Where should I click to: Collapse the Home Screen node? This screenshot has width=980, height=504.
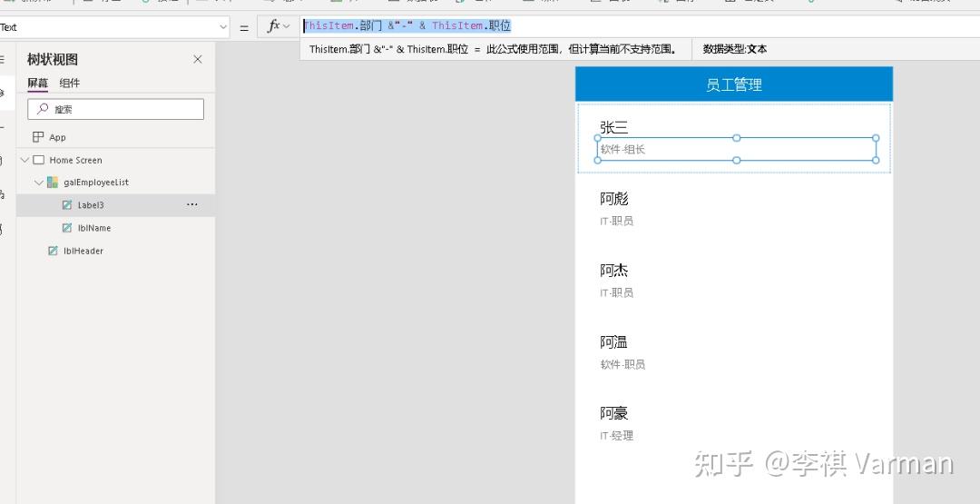[x=24, y=160]
